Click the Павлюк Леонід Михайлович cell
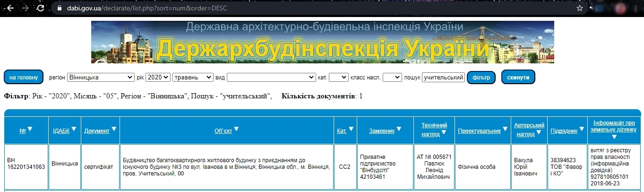Screen dimensions: 644x192 click(x=434, y=167)
